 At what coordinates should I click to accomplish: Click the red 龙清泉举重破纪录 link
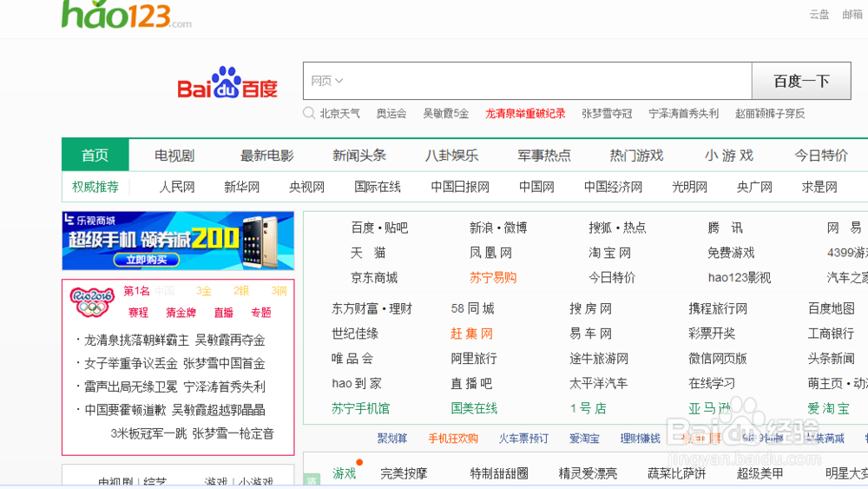coord(525,114)
